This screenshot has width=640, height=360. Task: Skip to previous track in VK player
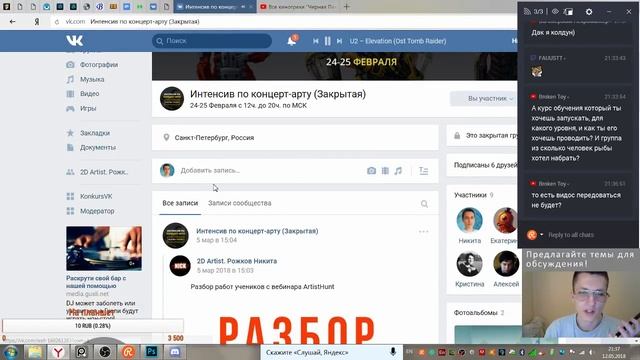(316, 41)
